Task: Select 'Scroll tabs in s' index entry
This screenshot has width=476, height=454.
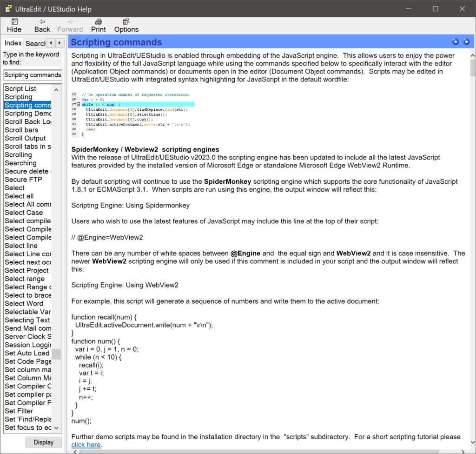Action: [27, 147]
